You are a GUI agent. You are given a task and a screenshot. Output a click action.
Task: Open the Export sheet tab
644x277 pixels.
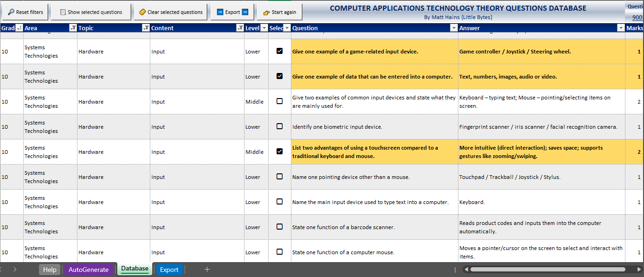[169, 270]
